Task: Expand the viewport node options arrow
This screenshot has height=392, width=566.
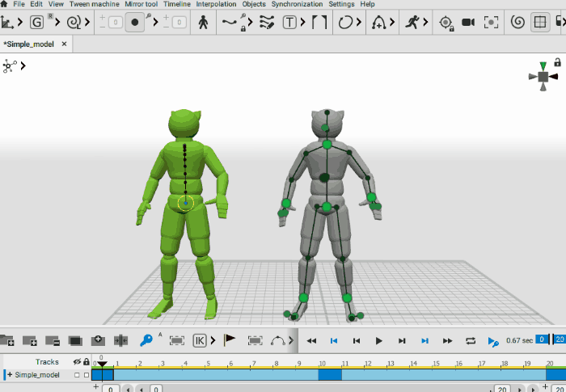Action: [x=23, y=65]
